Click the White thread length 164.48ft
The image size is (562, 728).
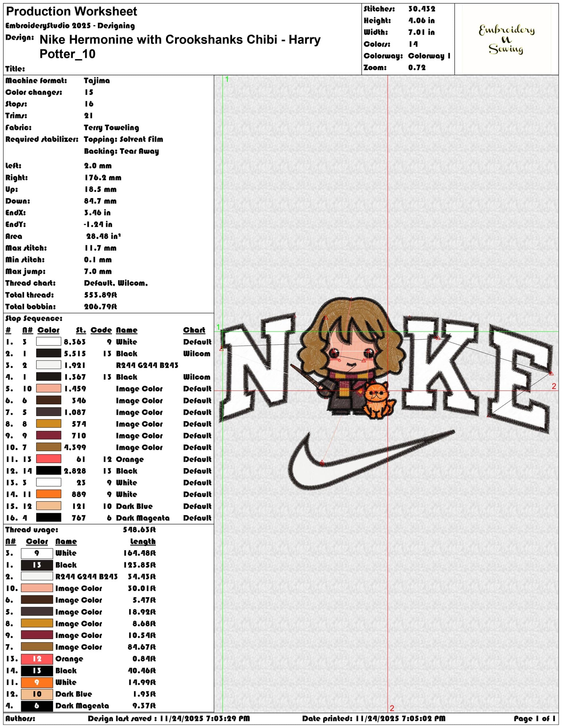tap(139, 553)
